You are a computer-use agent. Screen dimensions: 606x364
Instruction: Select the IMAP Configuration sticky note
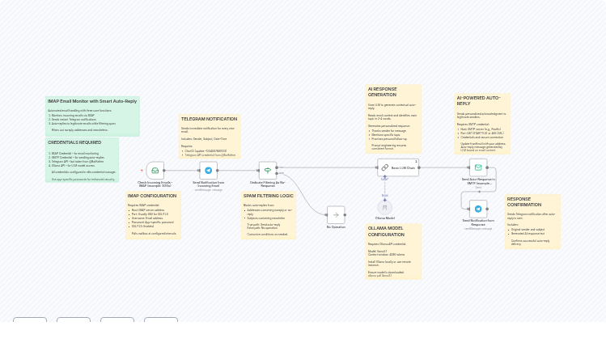pyautogui.click(x=152, y=215)
